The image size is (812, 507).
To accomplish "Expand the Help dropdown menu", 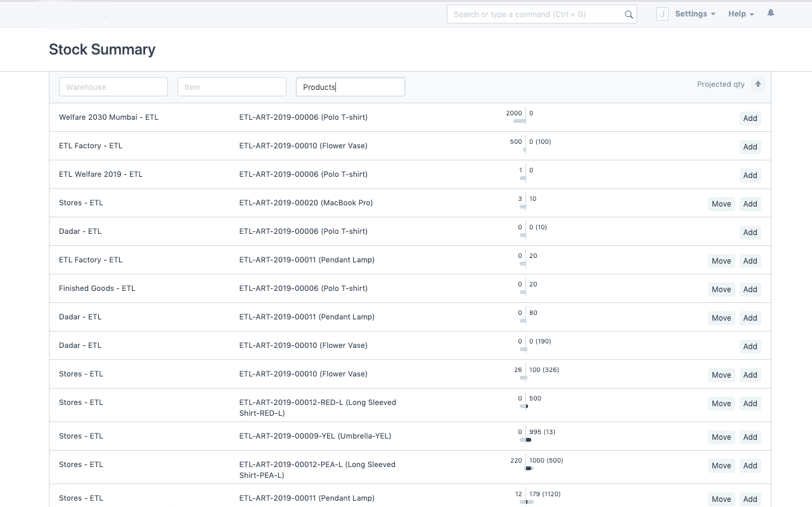I will click(740, 14).
